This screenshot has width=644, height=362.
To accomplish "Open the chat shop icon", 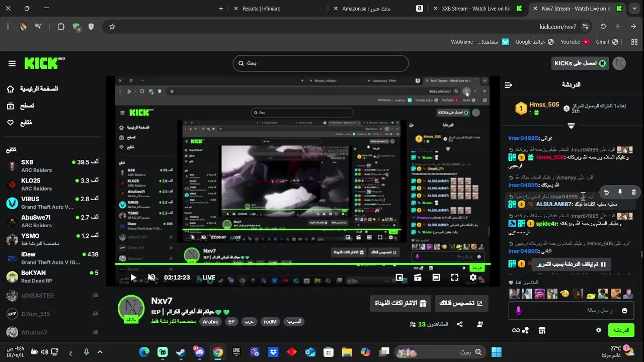I will coord(542,330).
